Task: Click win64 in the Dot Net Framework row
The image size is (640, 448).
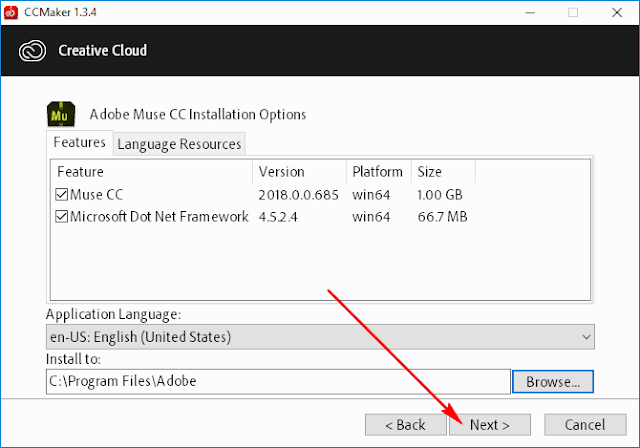Action: pos(371,217)
